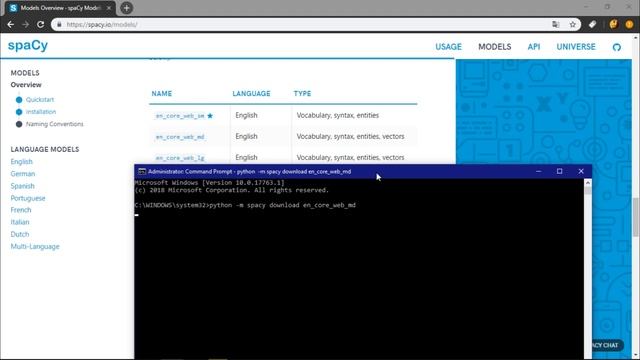Open English language models
640x360 pixels.
(22, 162)
